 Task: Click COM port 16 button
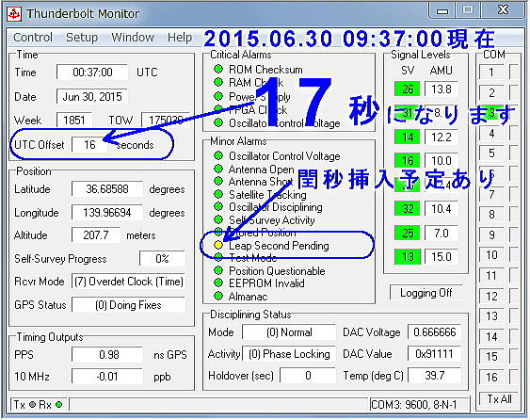coord(491,377)
